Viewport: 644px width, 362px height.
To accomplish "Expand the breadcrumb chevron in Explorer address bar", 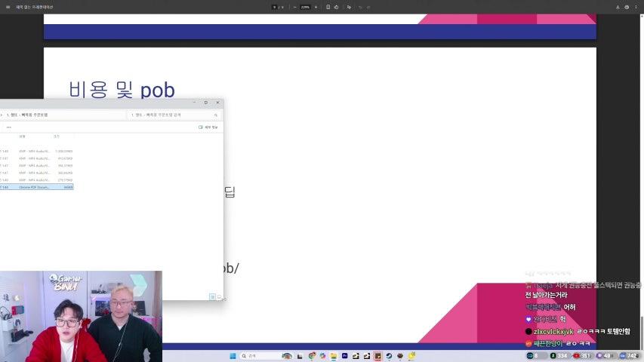I will [x=2, y=115].
